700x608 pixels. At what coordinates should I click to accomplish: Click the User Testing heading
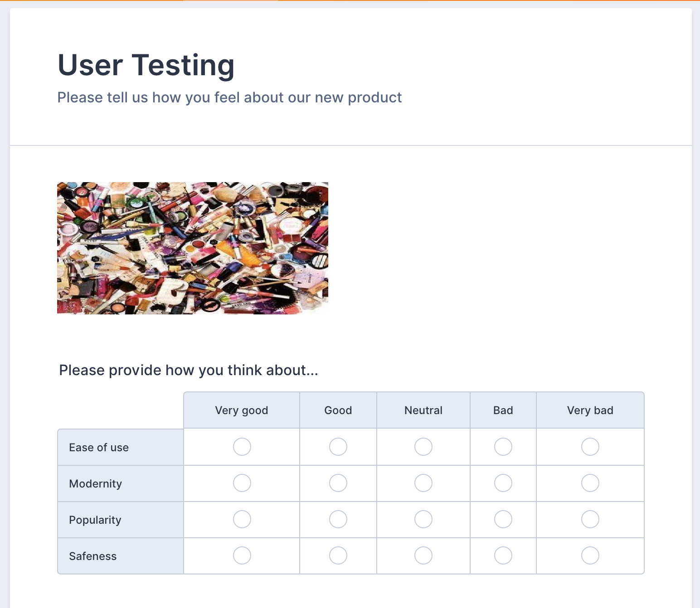146,65
